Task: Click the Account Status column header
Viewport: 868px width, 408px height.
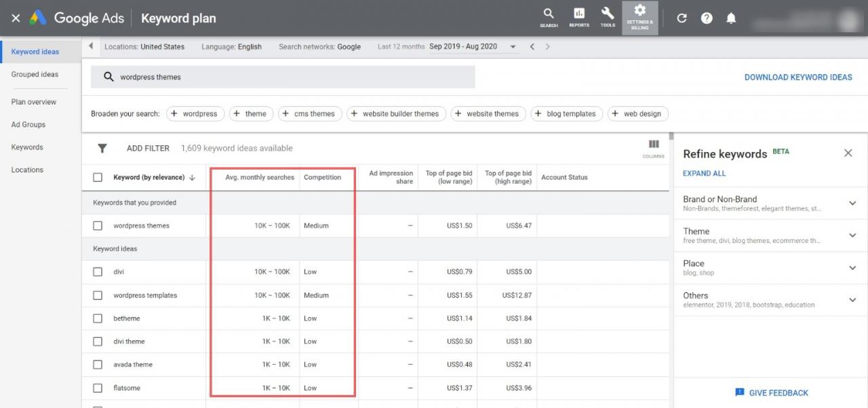Action: tap(564, 177)
